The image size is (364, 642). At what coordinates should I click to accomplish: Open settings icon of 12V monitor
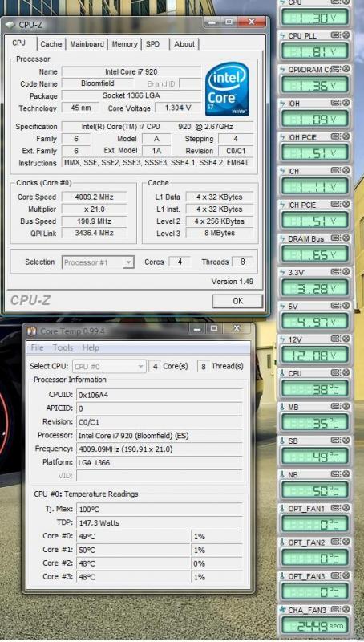coord(336,339)
